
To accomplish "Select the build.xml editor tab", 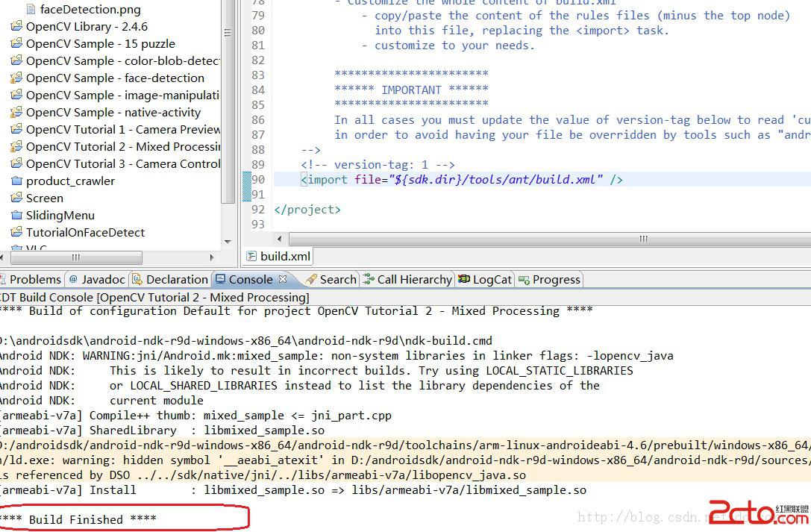I will click(x=284, y=256).
